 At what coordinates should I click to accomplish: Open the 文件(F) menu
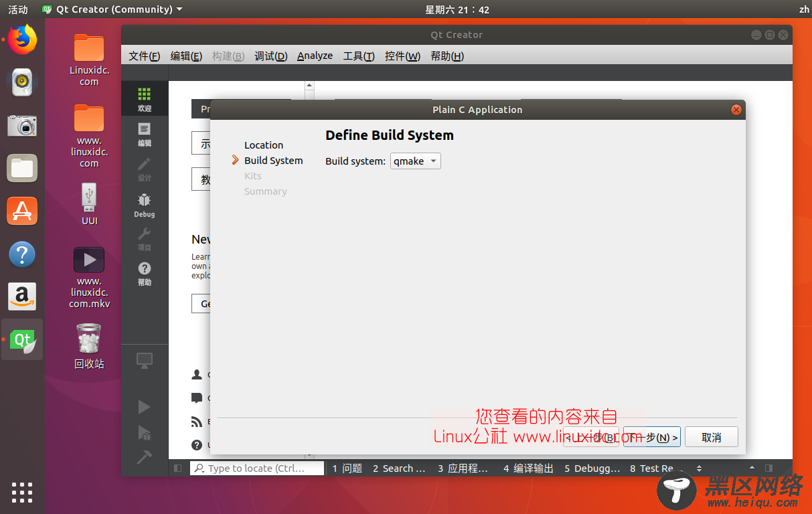pos(145,56)
